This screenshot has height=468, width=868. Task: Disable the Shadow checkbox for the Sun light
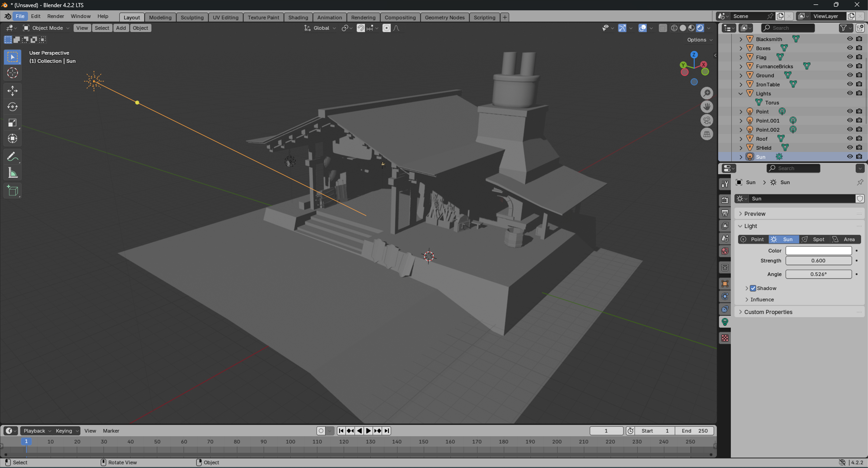(753, 288)
